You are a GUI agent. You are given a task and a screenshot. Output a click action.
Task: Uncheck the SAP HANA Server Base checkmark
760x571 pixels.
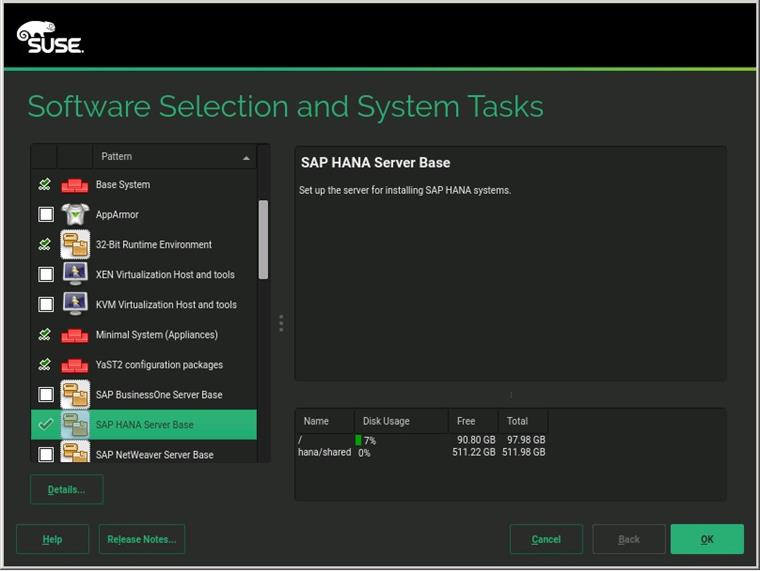(x=46, y=425)
